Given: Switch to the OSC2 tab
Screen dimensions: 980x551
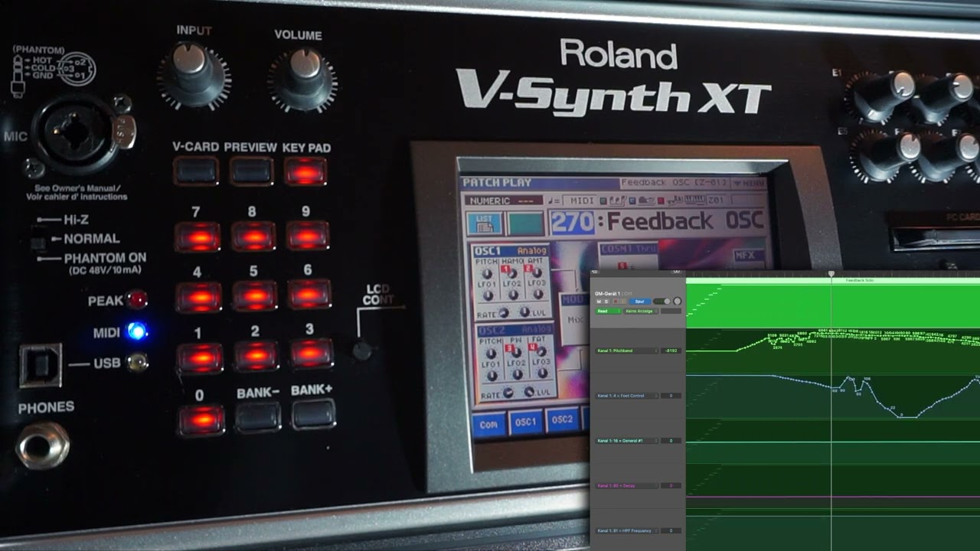Looking at the screenshot, I should click(x=562, y=420).
